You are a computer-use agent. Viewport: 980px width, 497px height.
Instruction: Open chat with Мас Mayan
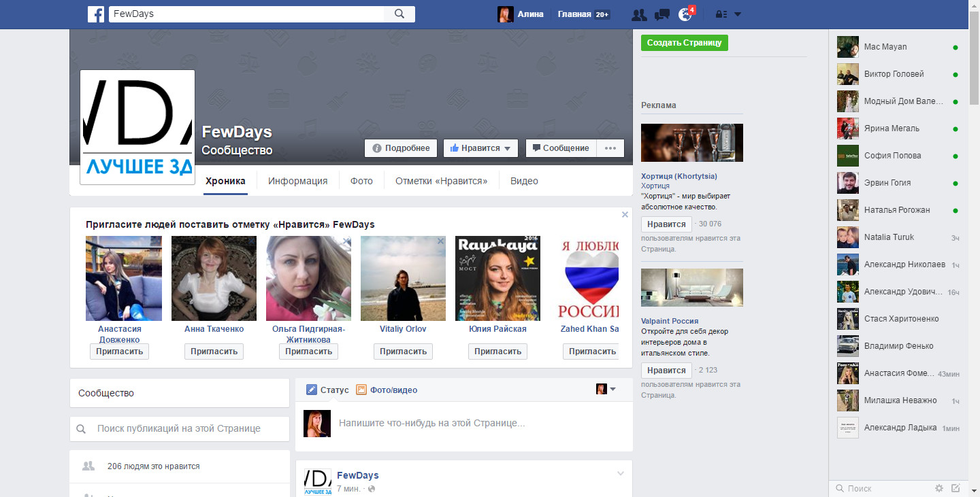(898, 47)
